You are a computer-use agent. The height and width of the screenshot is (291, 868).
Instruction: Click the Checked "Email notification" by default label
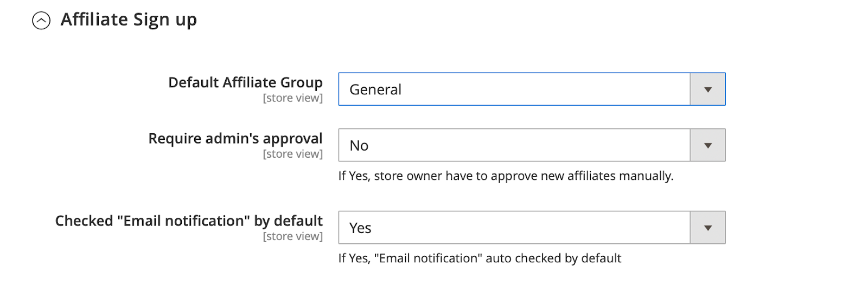[x=189, y=221]
